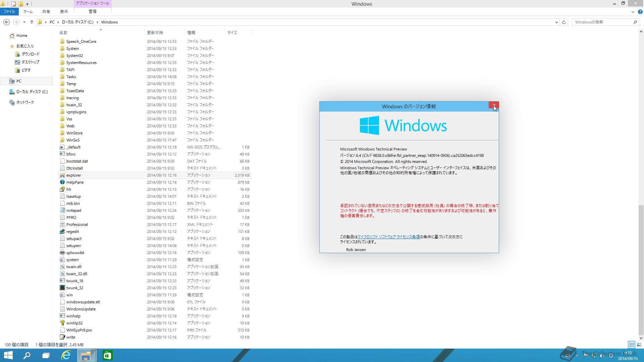Go back with the Explorer back arrow

click(6, 22)
